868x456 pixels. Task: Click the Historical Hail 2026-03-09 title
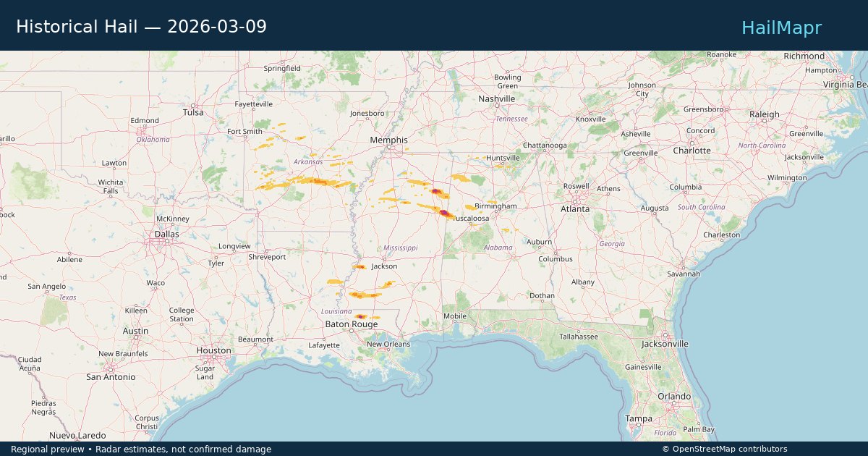coord(141,27)
